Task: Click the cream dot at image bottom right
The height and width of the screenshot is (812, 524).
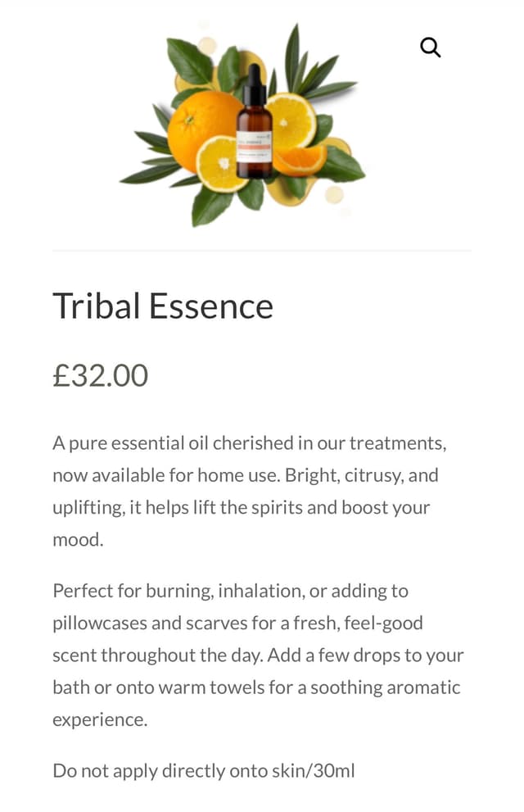Action: (x=334, y=195)
